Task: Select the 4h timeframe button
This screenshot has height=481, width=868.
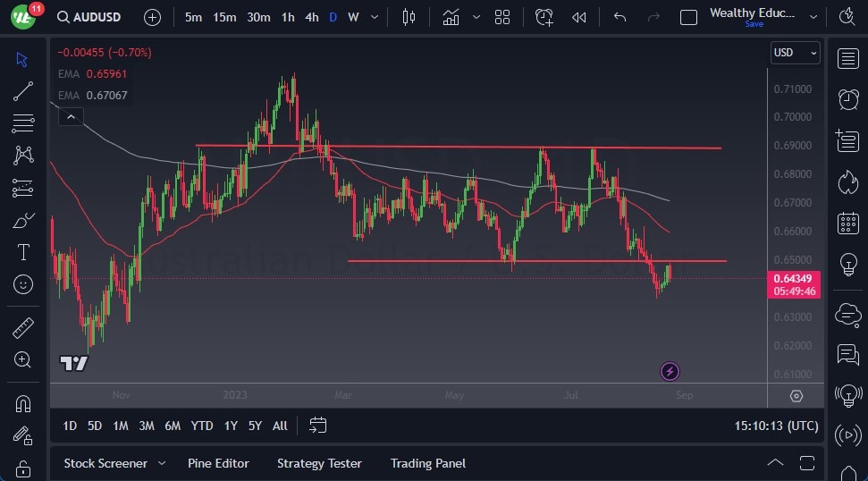Action: 311,17
